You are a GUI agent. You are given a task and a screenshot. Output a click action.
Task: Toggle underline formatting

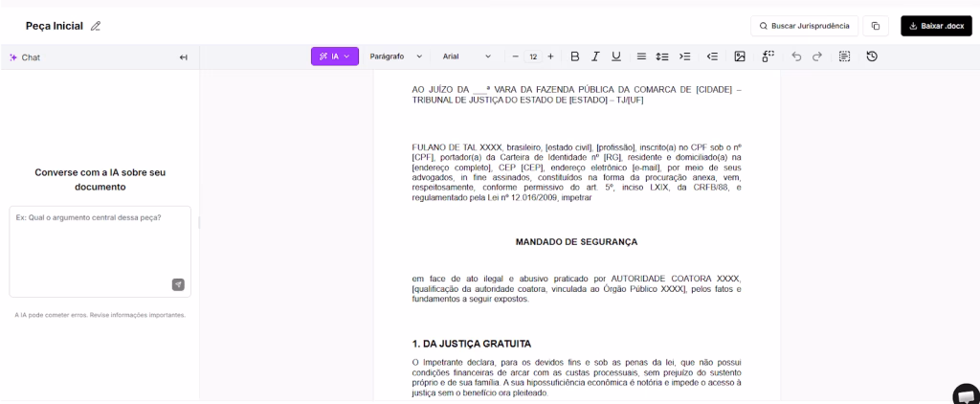click(616, 56)
